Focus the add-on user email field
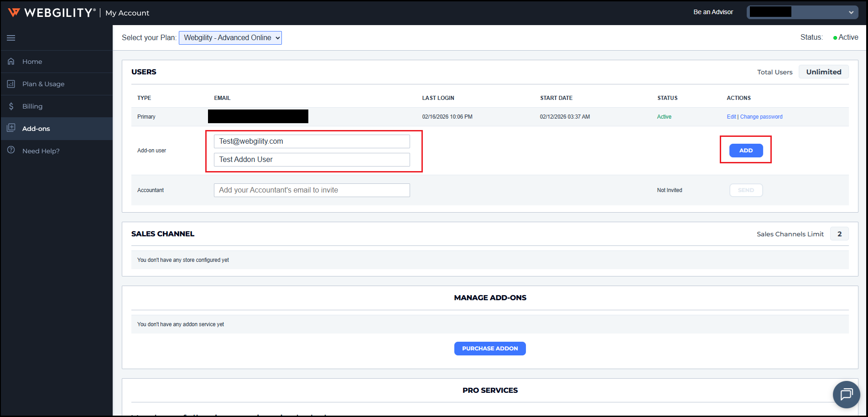The height and width of the screenshot is (417, 868). 312,141
